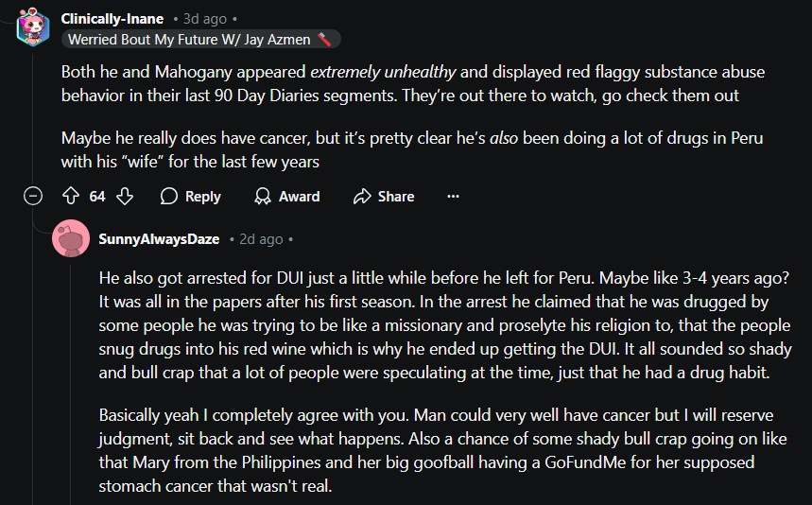This screenshot has width=812, height=505.
Task: Downvote Clinically-Inane's comment
Action: point(125,197)
